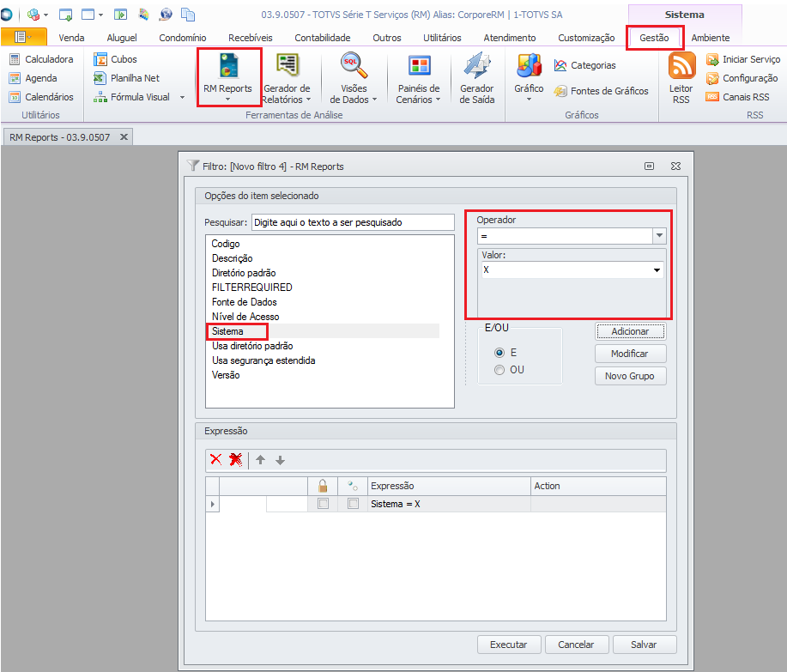The height and width of the screenshot is (672, 787).
Task: Open Painéis de Cenários
Action: point(419,78)
